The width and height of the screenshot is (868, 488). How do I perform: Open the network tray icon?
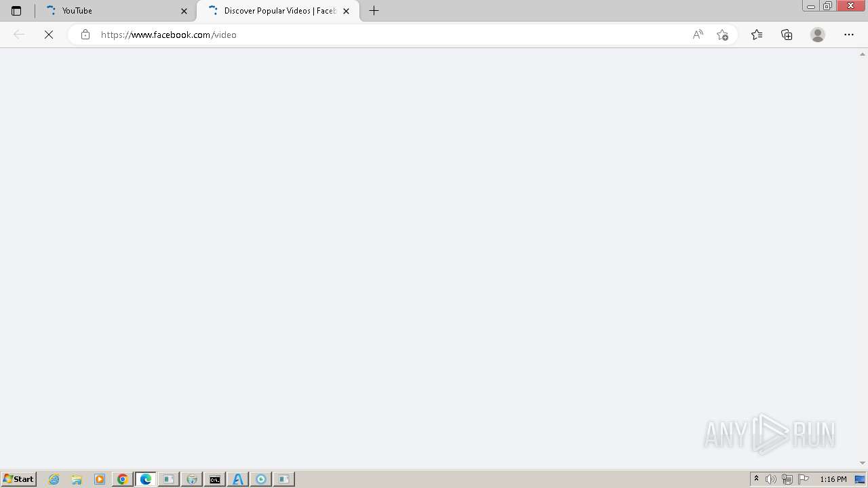click(x=787, y=479)
